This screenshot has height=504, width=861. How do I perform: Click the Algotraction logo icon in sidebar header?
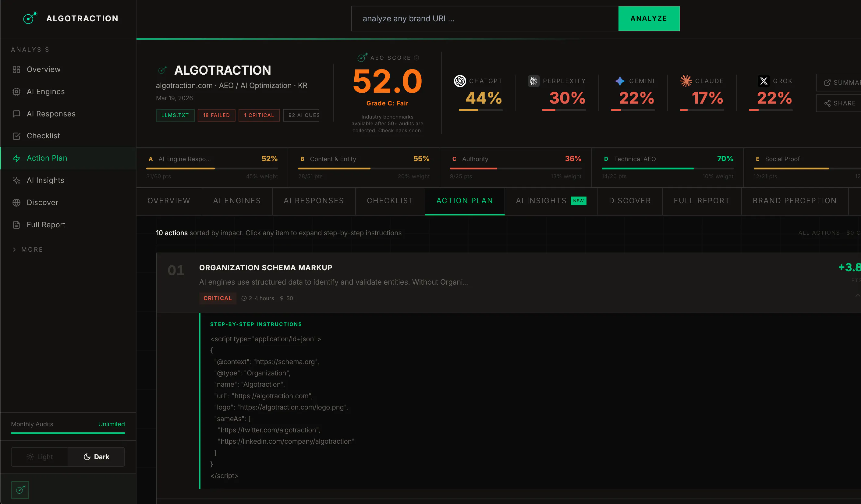click(30, 18)
